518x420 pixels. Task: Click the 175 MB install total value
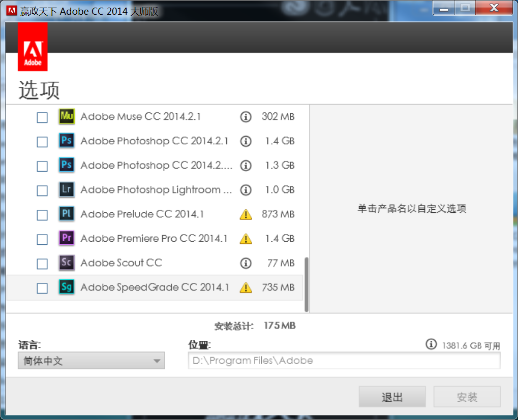point(280,326)
